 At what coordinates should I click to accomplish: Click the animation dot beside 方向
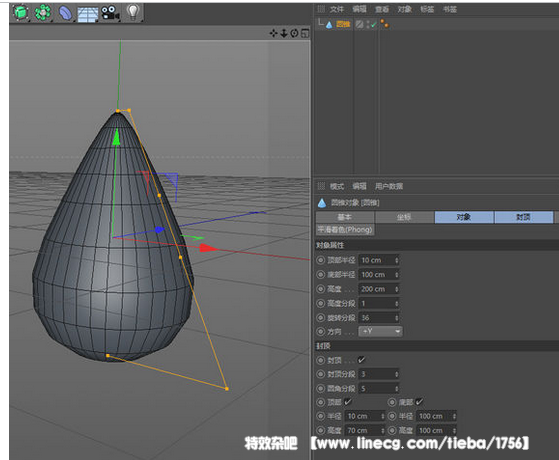pos(320,331)
